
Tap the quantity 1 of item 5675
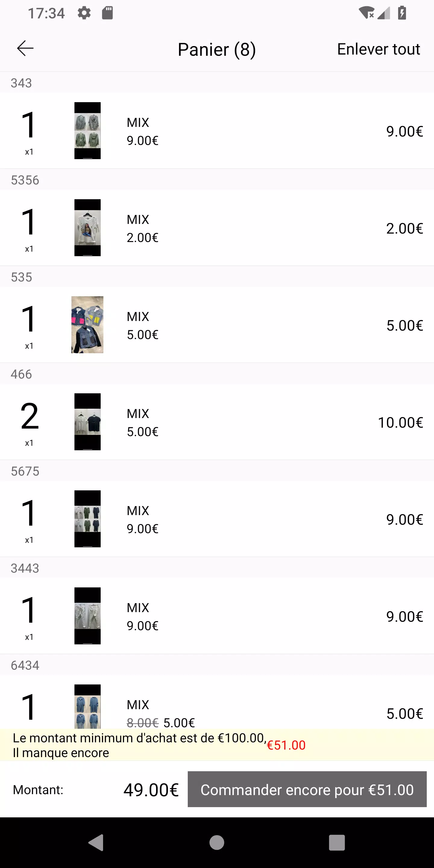point(29,514)
